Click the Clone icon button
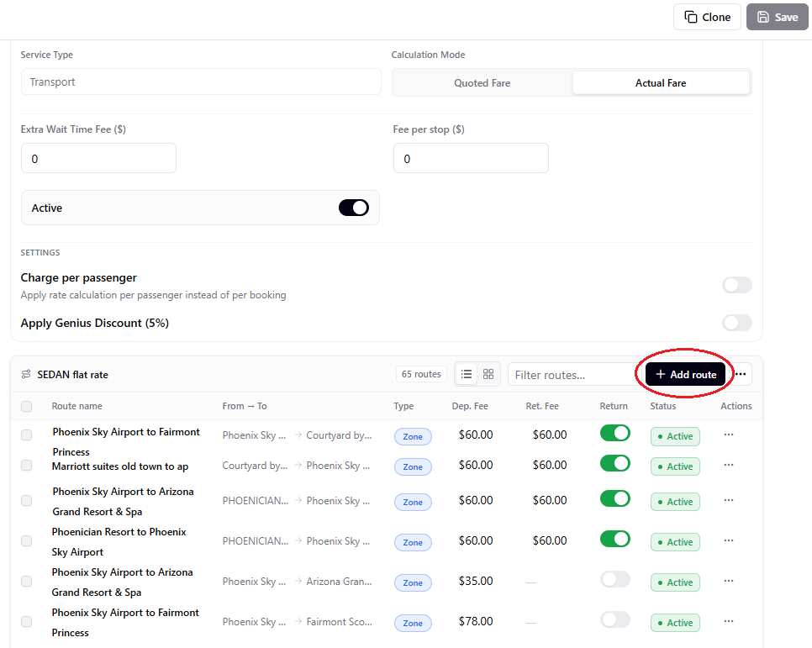Image resolution: width=812 pixels, height=648 pixels. pos(707,17)
